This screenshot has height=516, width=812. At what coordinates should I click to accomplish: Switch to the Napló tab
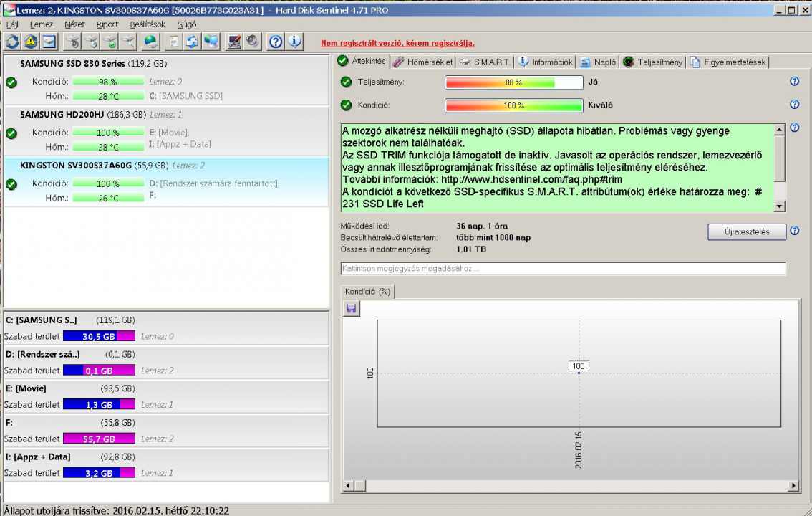point(598,62)
